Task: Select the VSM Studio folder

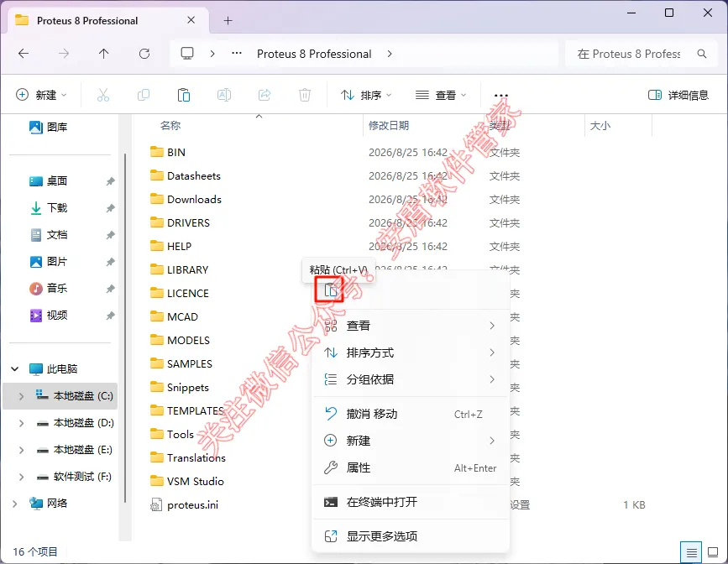Action: click(187, 482)
